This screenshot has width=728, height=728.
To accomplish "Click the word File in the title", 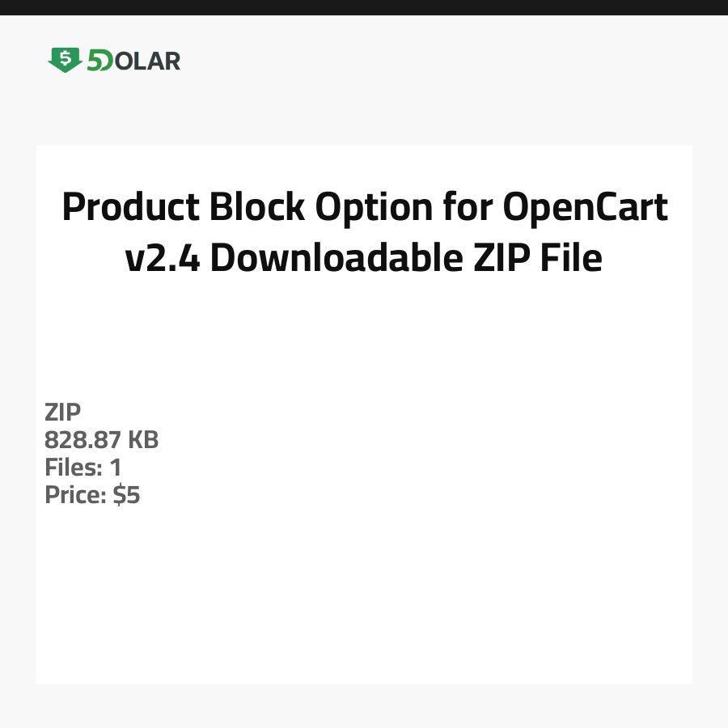I will [x=572, y=258].
